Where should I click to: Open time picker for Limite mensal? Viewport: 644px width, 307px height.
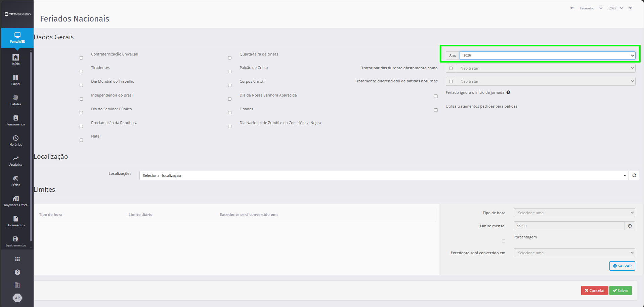[630, 226]
